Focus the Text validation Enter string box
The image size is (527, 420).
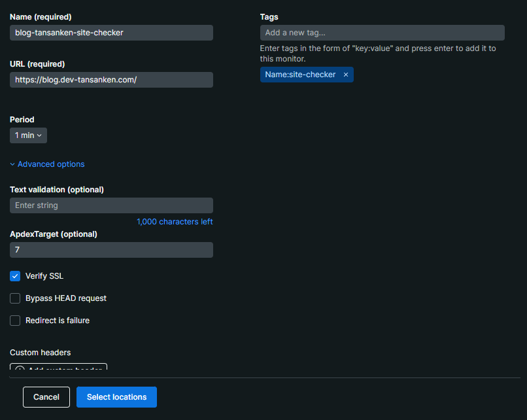click(x=111, y=205)
